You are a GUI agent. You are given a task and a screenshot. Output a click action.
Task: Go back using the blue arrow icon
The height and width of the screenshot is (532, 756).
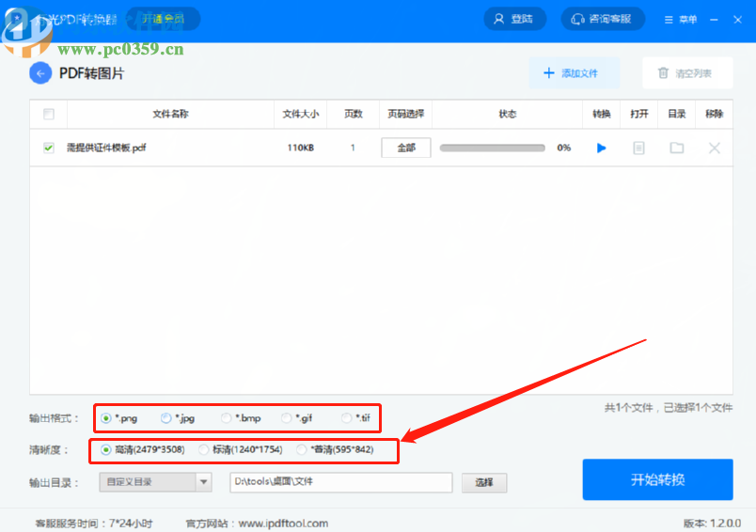pyautogui.click(x=40, y=73)
